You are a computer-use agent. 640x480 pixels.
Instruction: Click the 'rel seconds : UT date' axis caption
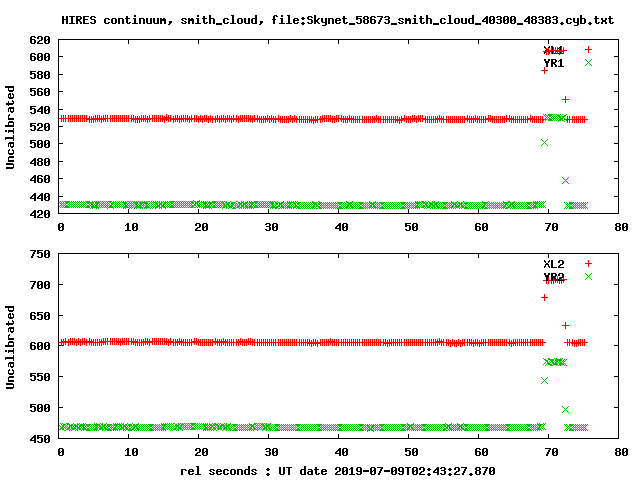(x=338, y=471)
